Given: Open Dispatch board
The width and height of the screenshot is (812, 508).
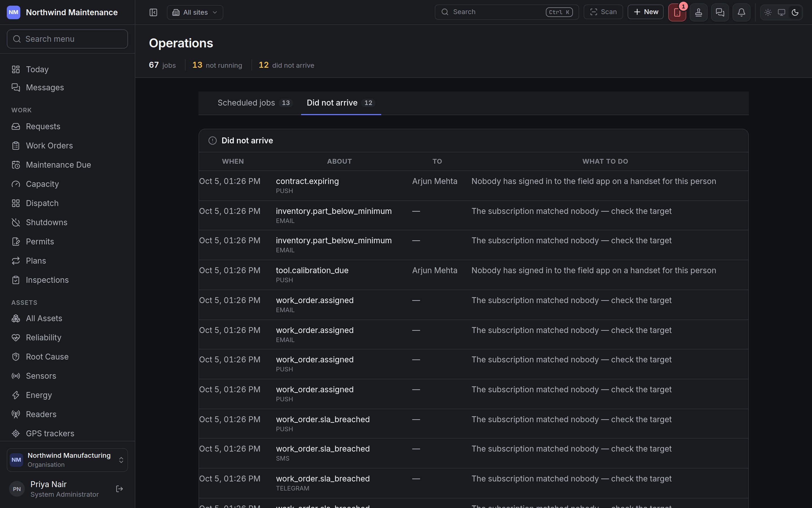Looking at the screenshot, I should click(x=67, y=203).
